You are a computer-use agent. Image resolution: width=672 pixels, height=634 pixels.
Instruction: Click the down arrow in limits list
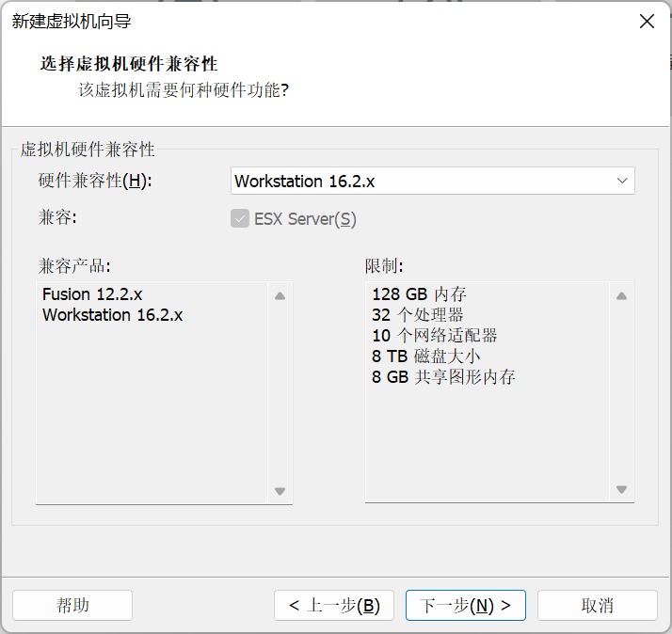point(621,489)
